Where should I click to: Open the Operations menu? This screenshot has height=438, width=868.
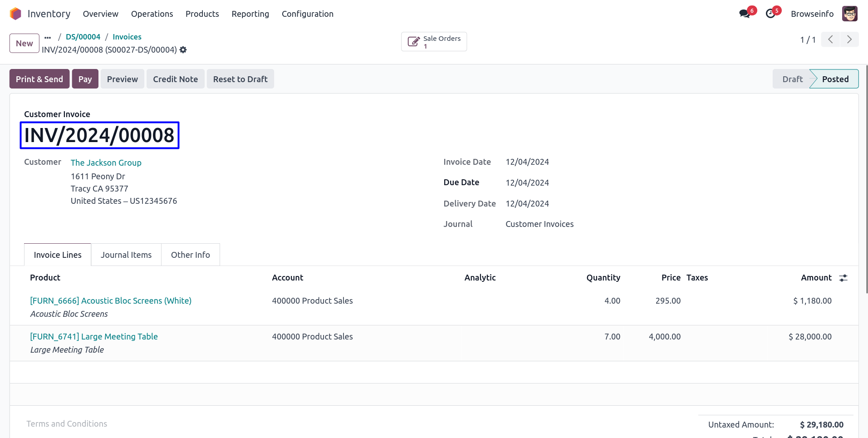152,14
